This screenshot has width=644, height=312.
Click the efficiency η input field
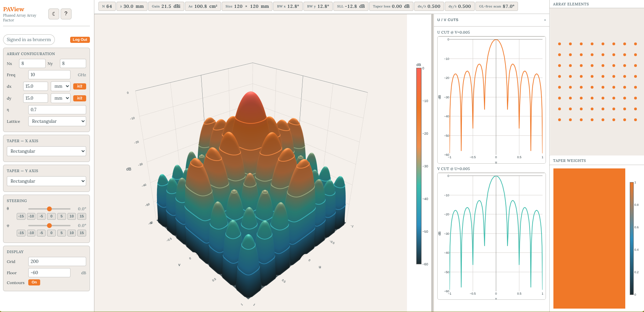(57, 110)
